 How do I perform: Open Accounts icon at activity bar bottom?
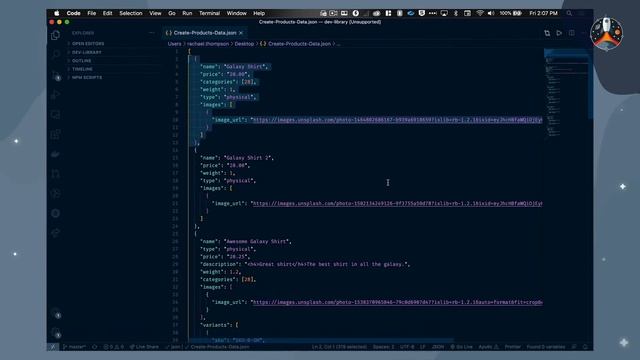pyautogui.click(x=56, y=314)
